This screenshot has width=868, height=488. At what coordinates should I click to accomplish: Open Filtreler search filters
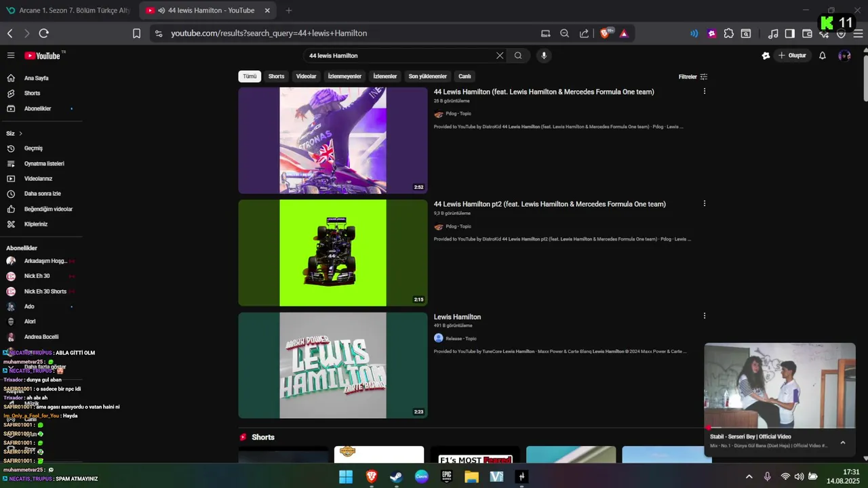pos(693,77)
